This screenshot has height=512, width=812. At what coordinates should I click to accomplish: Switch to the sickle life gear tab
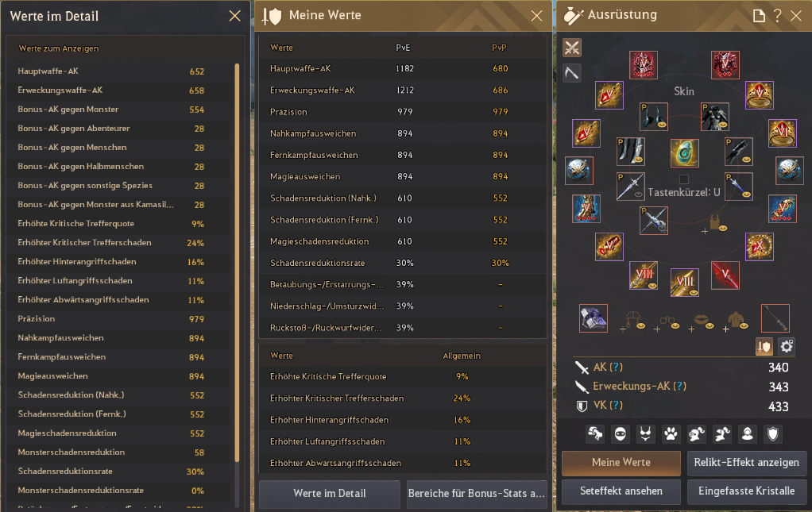coord(572,73)
